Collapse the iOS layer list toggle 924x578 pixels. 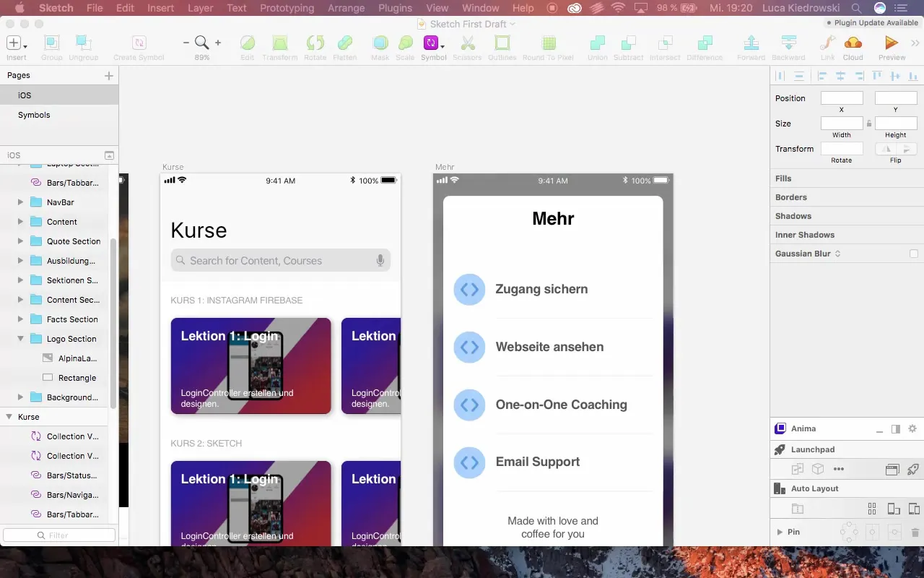click(x=109, y=155)
